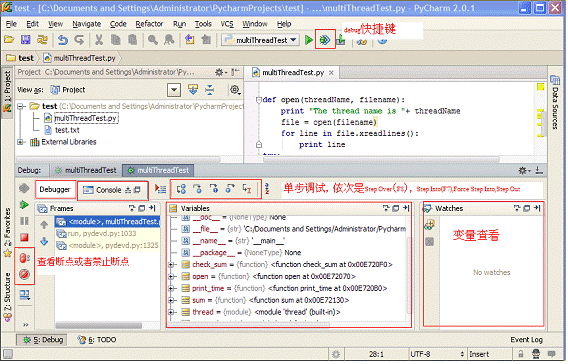Click the Save All toolbar icon

[26, 39]
